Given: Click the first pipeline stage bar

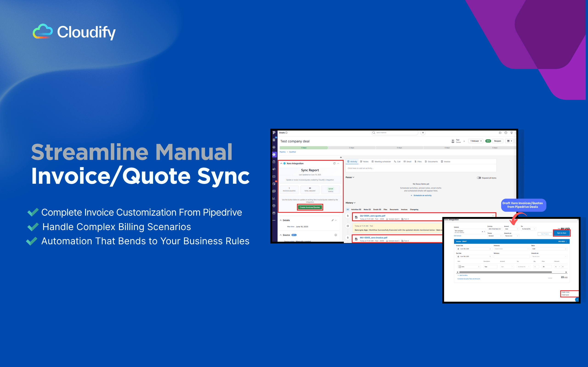Looking at the screenshot, I should [x=304, y=148].
